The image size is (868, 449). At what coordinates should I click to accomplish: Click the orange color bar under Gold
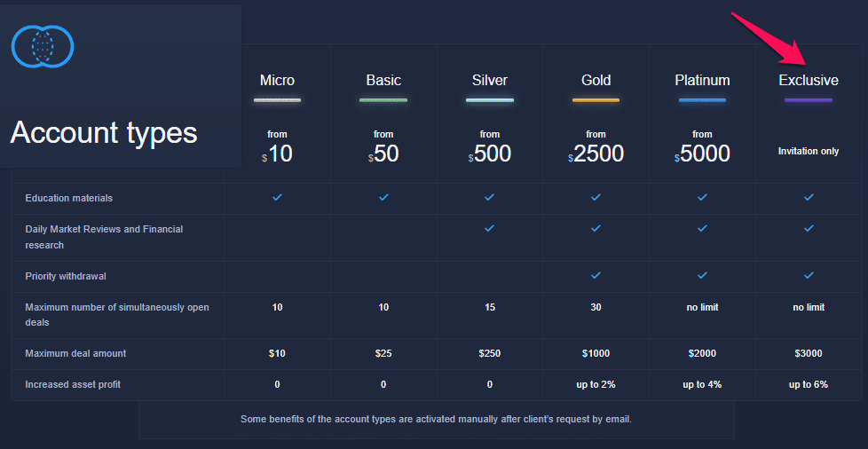point(596,100)
